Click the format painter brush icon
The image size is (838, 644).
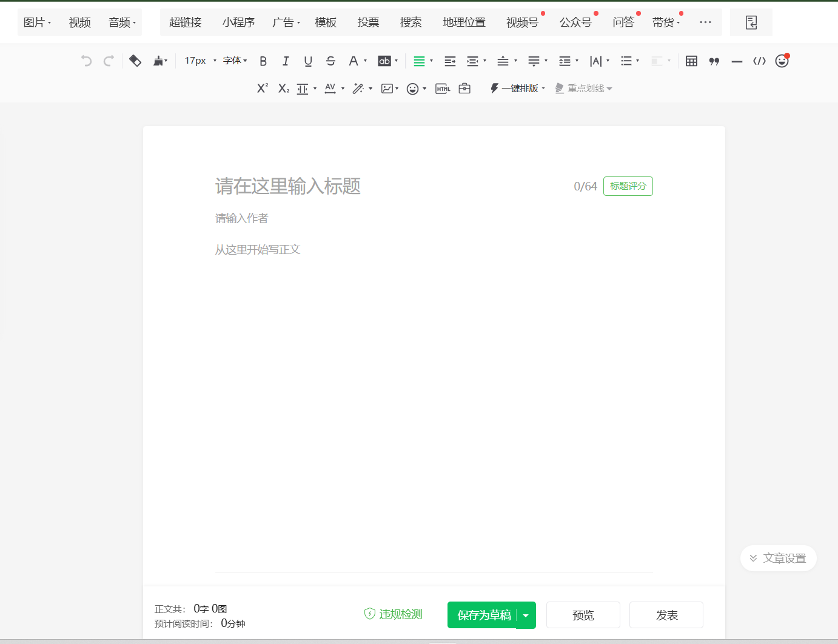pos(159,61)
